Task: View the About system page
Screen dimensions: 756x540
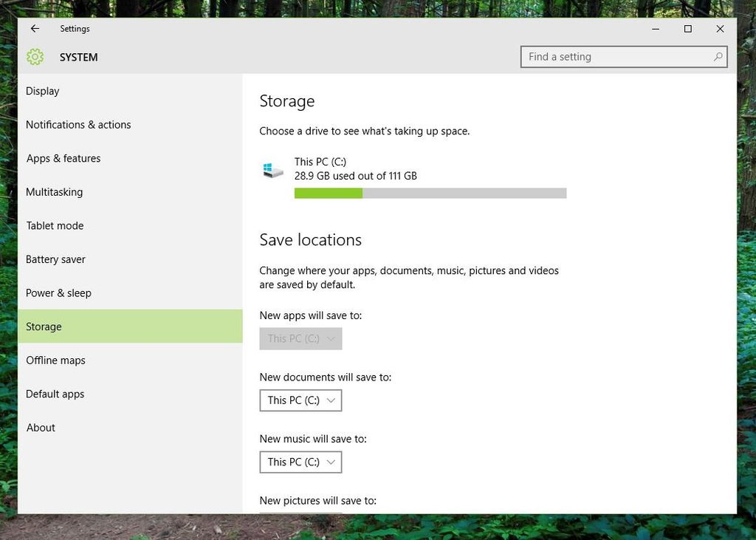Action: 41,428
